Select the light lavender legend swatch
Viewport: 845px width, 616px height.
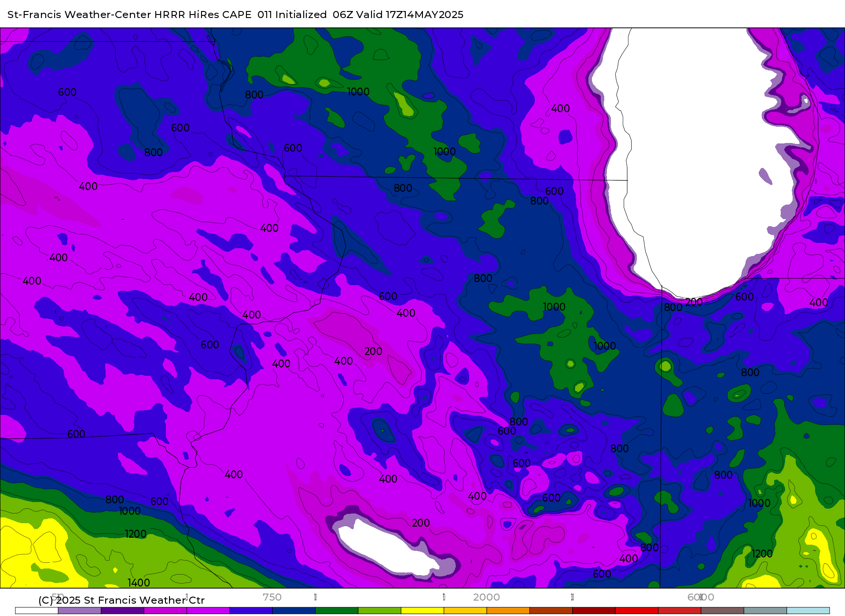point(80,611)
